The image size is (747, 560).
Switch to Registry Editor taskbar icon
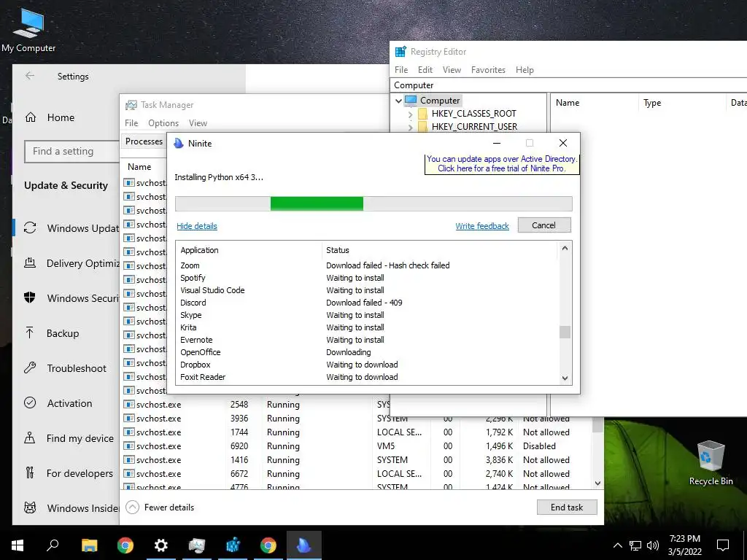pyautogui.click(x=233, y=545)
